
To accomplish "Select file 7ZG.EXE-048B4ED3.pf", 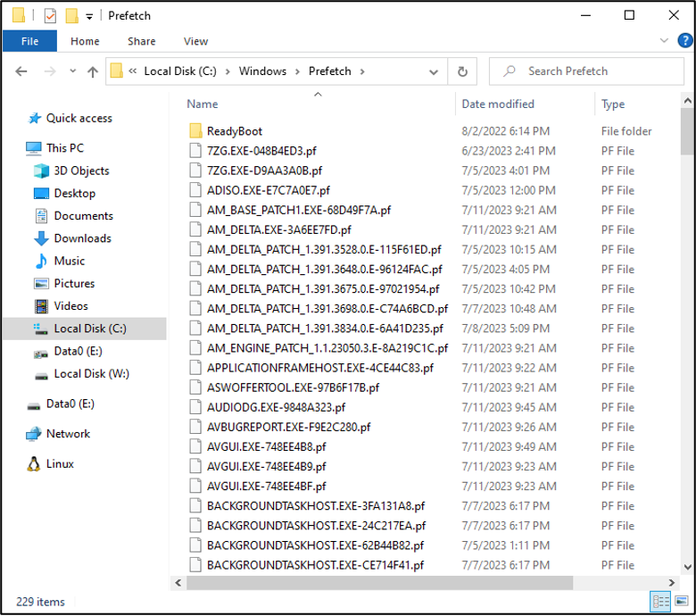I will [261, 151].
